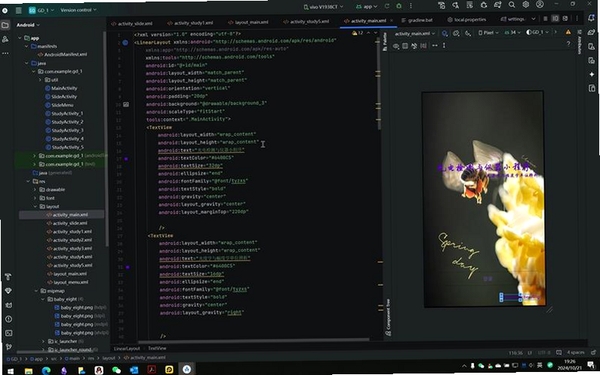Collapse the baby_eight mipmap group
The width and height of the screenshot is (600, 375).
click(x=43, y=299)
